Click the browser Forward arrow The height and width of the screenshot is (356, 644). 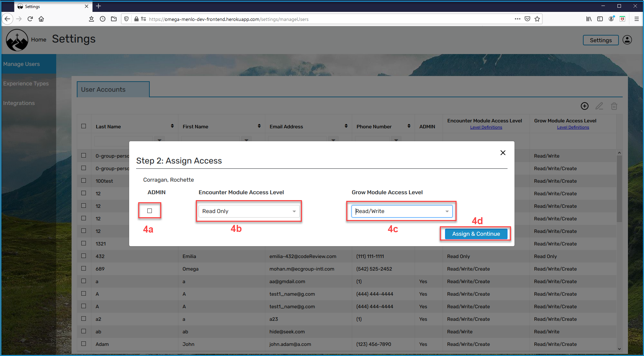[19, 19]
